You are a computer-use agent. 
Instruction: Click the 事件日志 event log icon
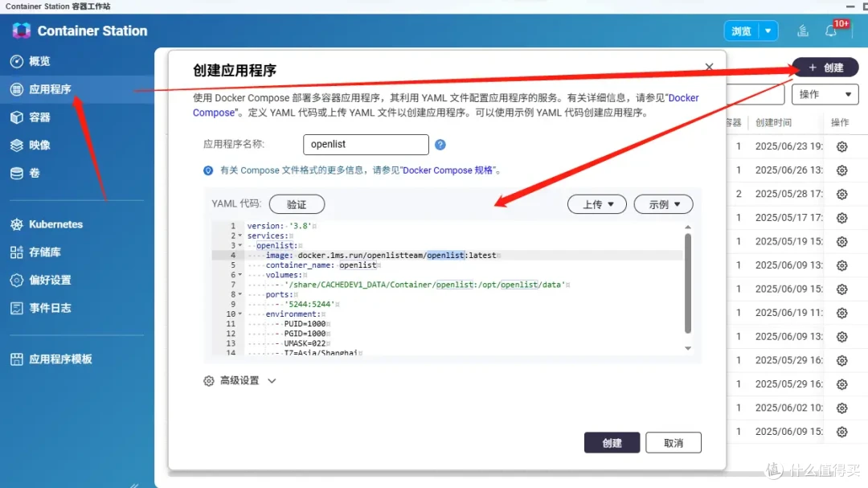(x=17, y=308)
